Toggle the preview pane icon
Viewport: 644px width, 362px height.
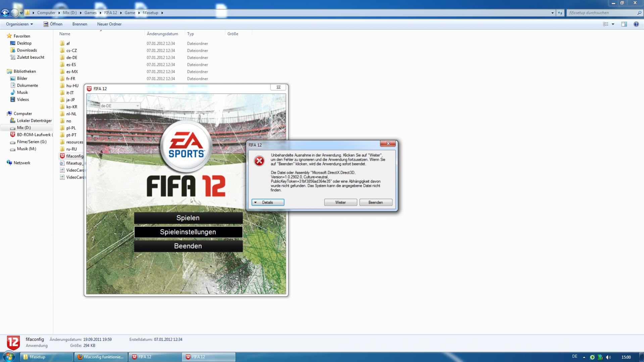624,24
